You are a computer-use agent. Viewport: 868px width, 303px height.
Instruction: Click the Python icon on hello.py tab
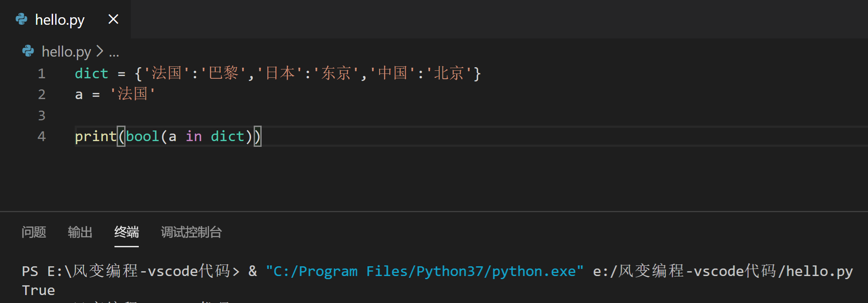21,19
